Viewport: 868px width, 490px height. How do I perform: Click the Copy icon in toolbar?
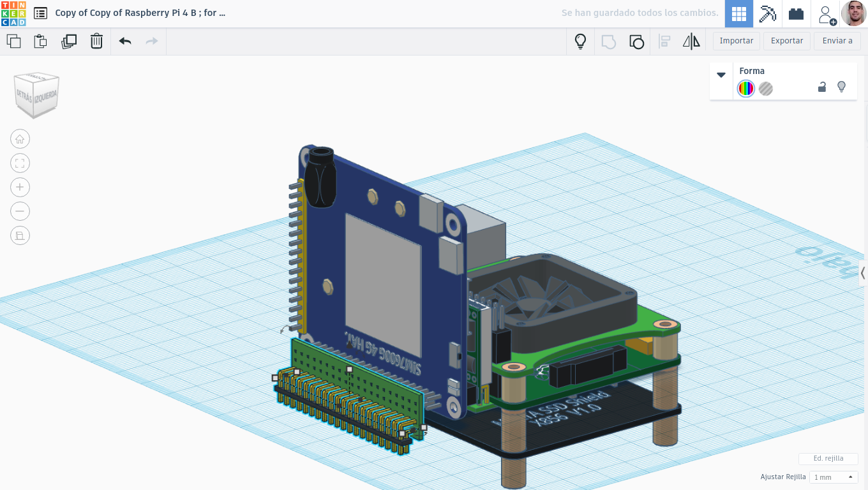click(13, 41)
